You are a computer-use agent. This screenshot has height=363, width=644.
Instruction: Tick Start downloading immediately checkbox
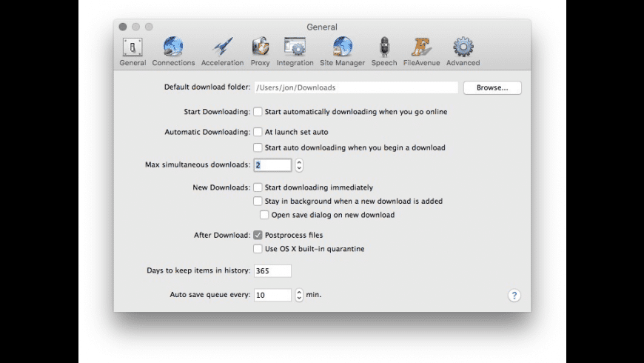tap(258, 187)
